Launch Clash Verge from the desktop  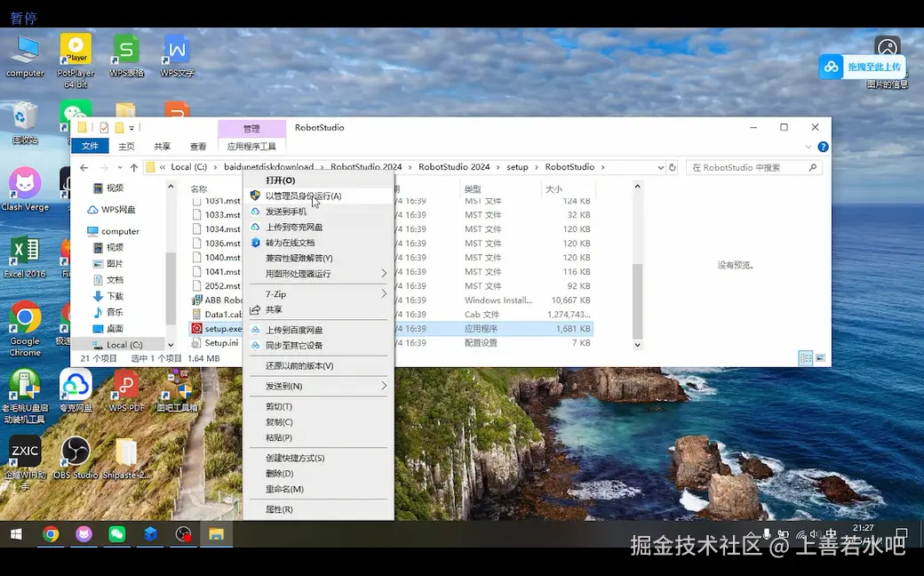click(x=24, y=184)
